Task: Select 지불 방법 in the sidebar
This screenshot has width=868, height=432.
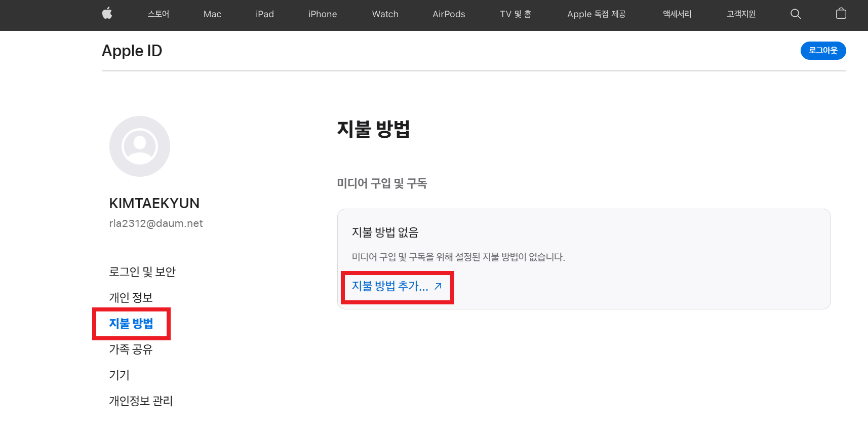Action: [x=131, y=324]
